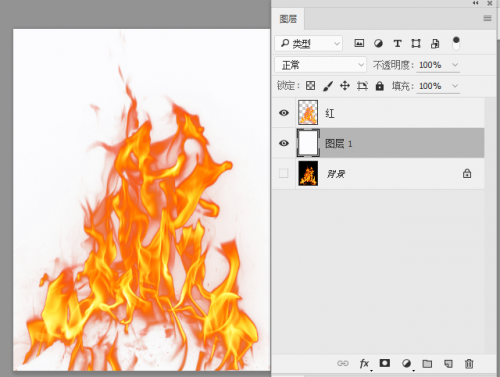
Task: Add layer style fx button
Action: click(365, 363)
